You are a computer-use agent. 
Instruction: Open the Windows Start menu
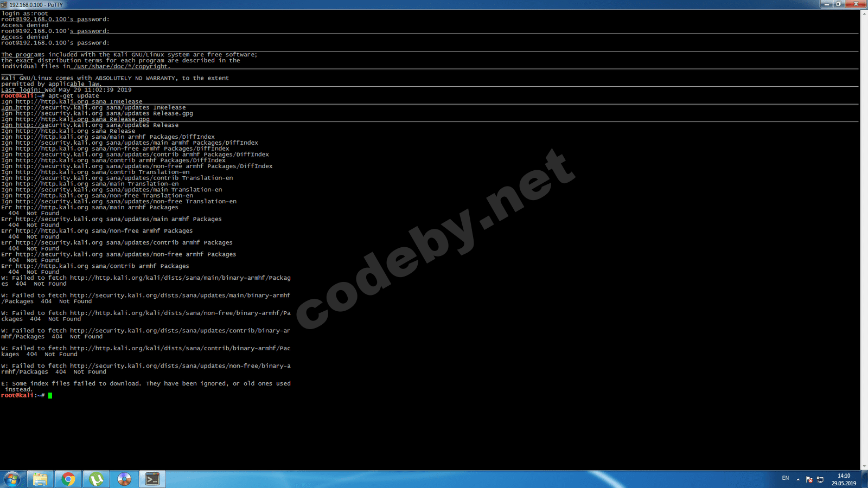coord(12,479)
